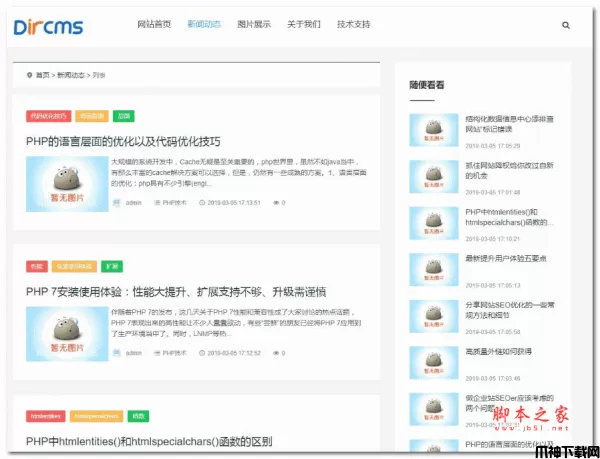600x459 pixels.
Task: Open sidebar link 结构化数据 article
Action: 509,124
